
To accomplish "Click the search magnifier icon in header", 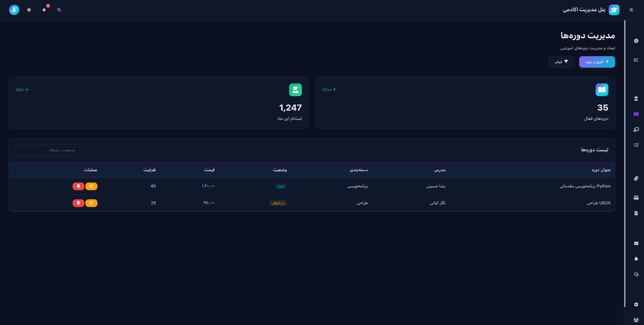I will (x=59, y=10).
